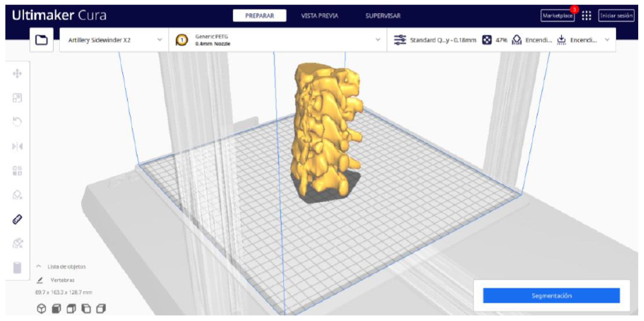Open Per Model Settings tool
Viewport: 644px width, 321px height.
17,171
